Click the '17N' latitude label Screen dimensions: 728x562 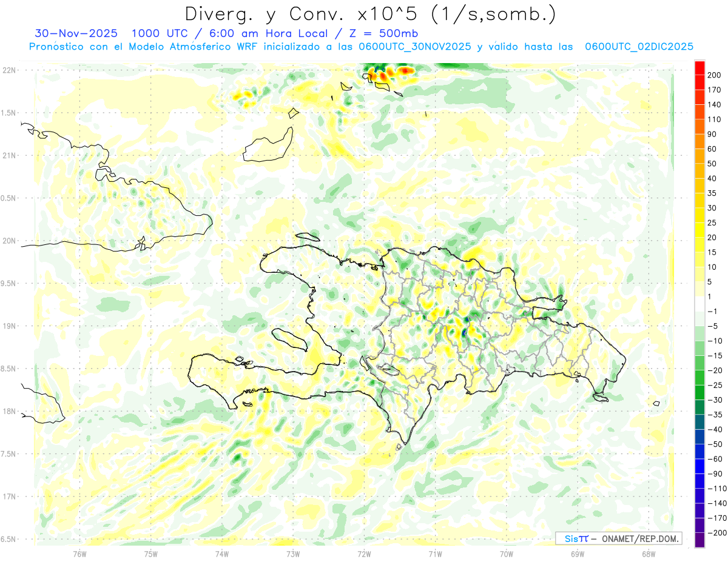point(9,497)
